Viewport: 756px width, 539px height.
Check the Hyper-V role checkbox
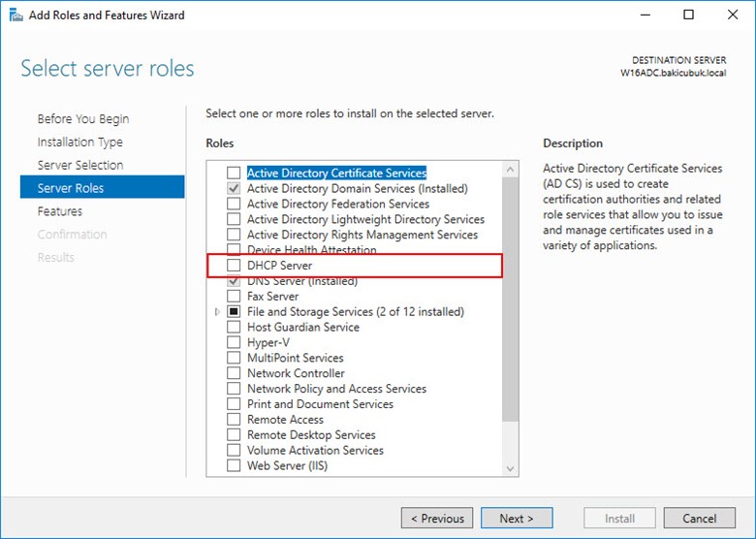point(234,343)
